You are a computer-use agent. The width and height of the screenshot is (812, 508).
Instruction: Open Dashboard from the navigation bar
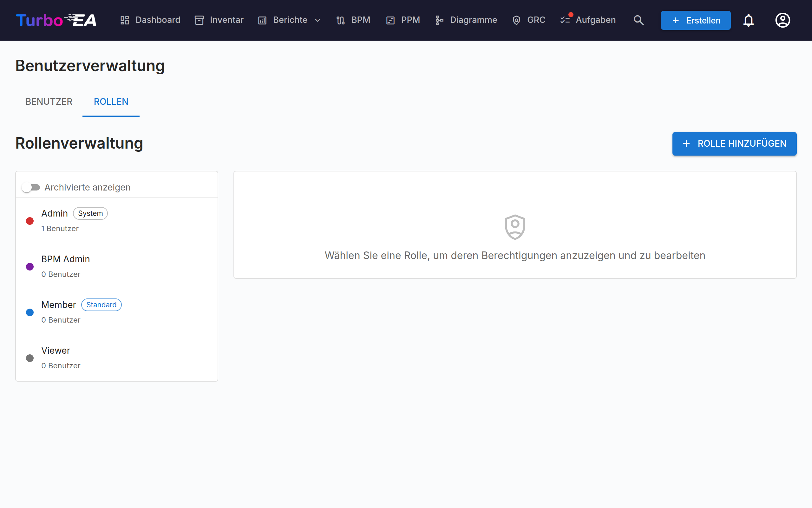150,20
